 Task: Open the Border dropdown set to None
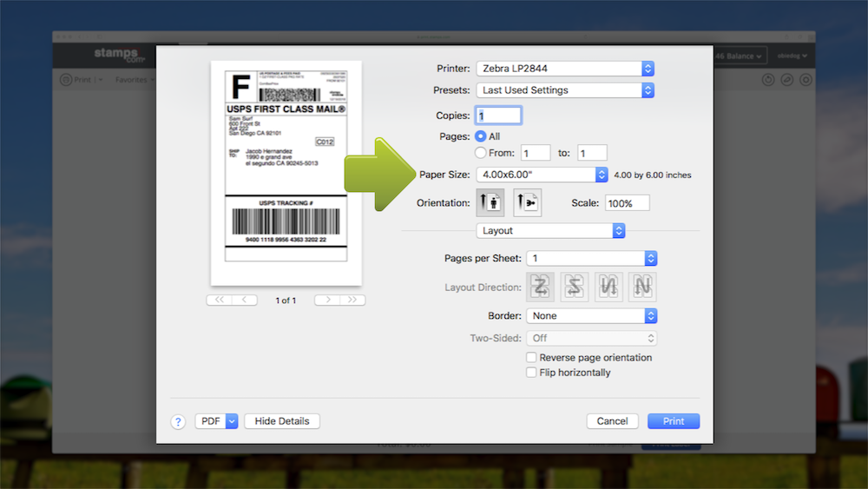coord(592,315)
